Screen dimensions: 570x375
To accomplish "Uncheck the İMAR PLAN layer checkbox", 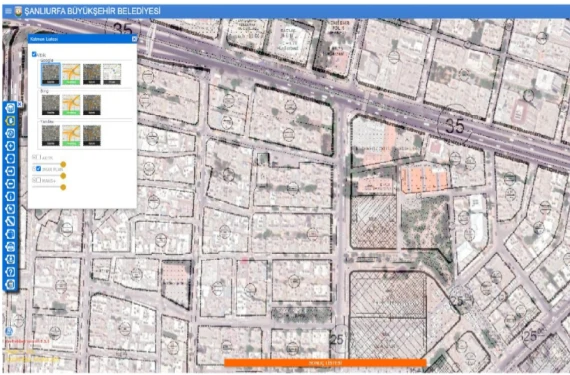I will tap(39, 169).
